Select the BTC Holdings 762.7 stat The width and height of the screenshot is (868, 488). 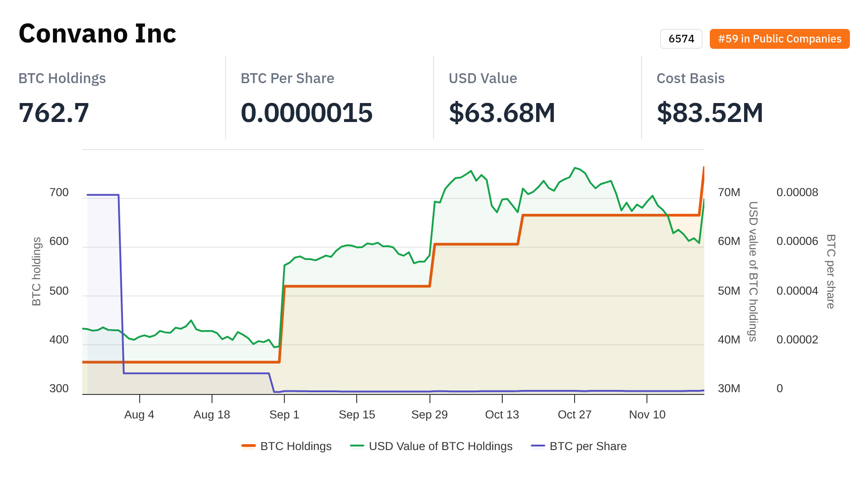(54, 113)
